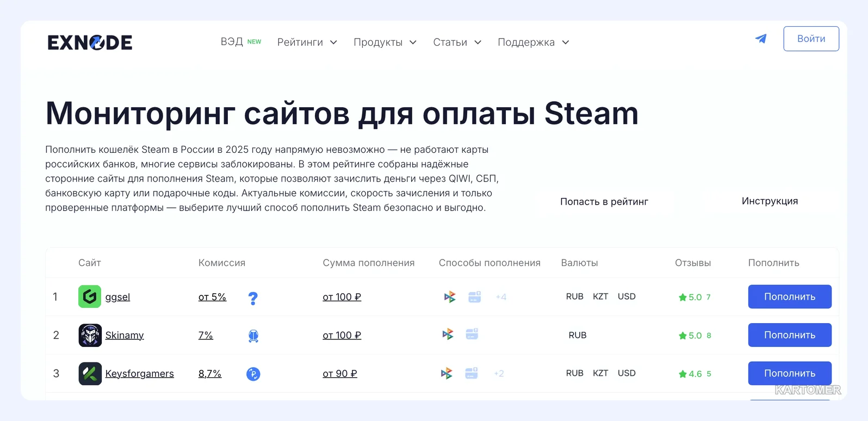Click the Exnode logo

(90, 42)
